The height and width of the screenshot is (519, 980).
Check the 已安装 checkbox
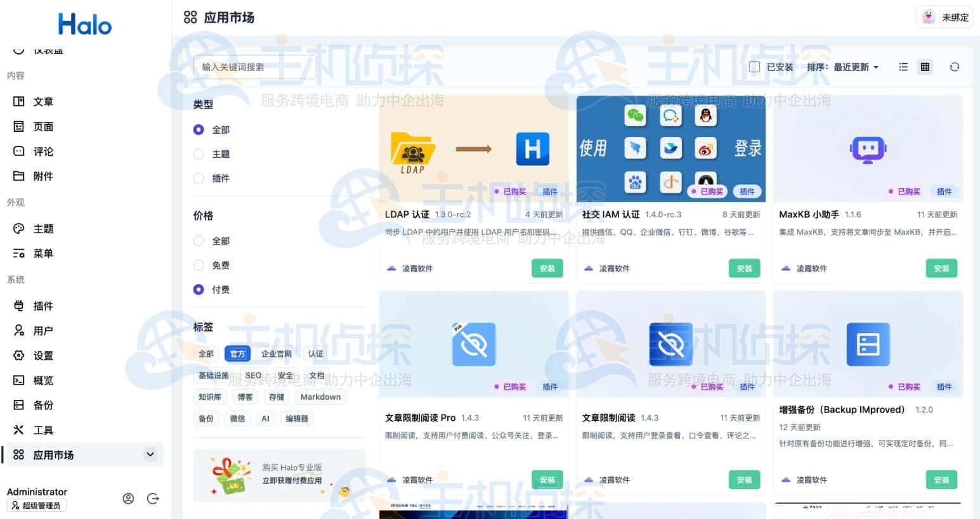tap(754, 66)
